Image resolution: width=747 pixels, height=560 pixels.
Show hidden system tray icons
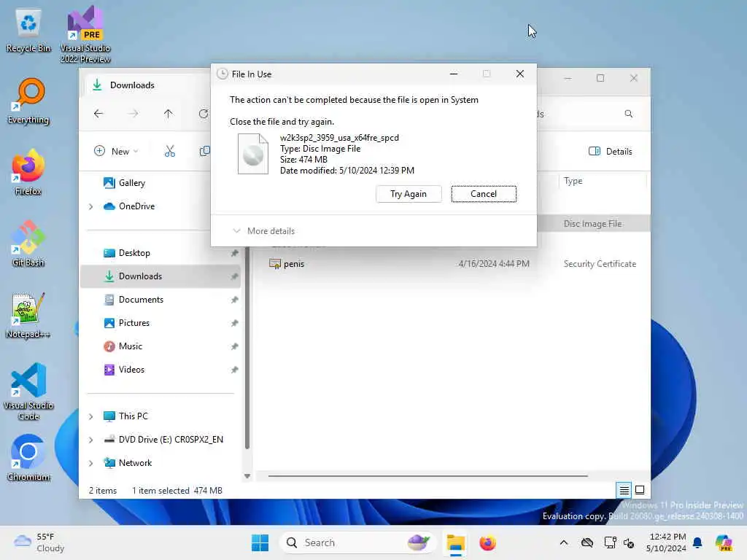(564, 542)
